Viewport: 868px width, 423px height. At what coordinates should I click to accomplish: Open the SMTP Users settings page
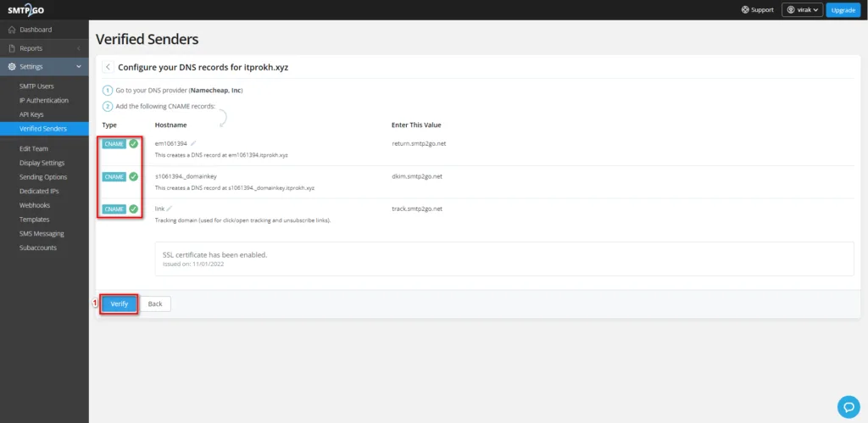click(36, 86)
